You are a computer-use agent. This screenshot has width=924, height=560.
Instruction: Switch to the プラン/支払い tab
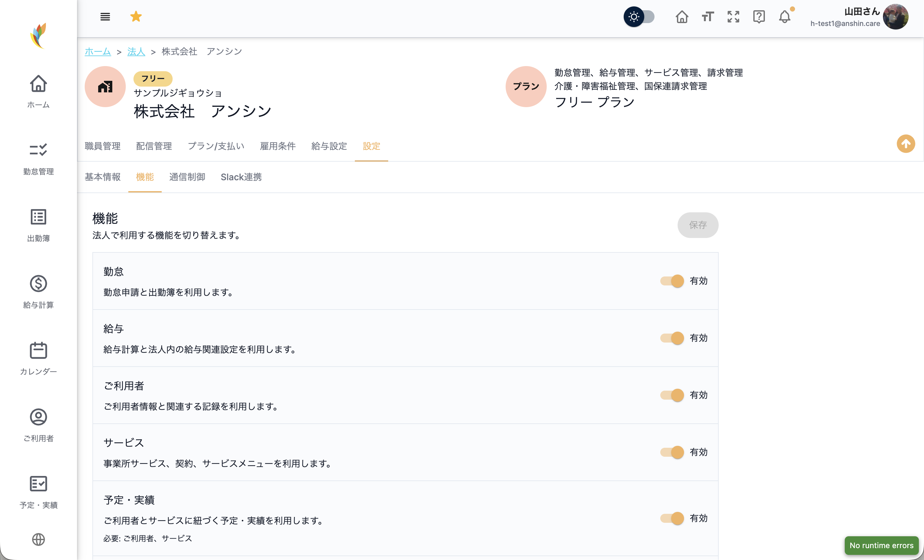click(216, 146)
